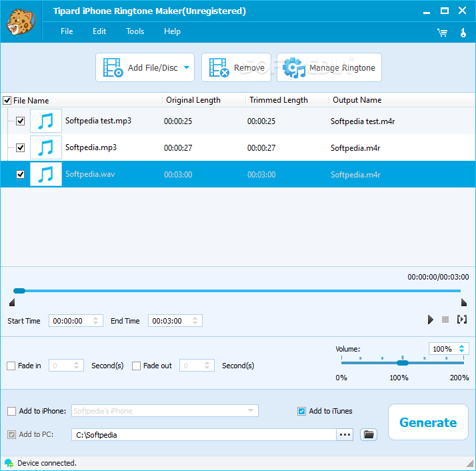Click the Add File/Disc button label
The height and width of the screenshot is (471, 476).
153,67
